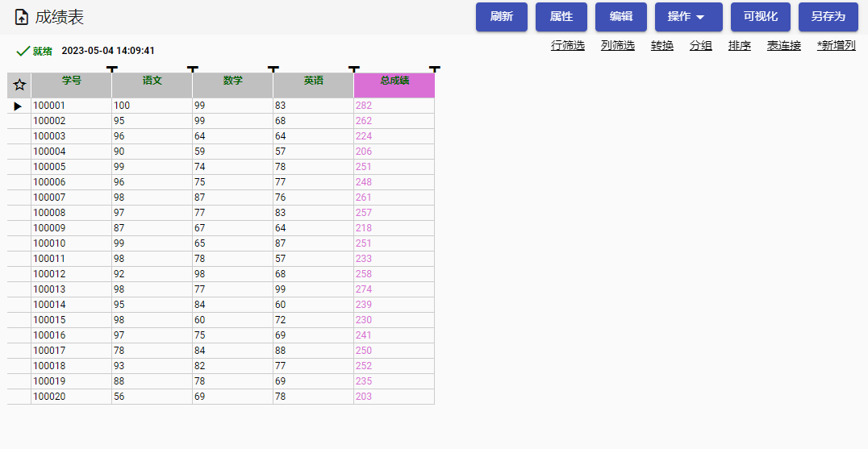
Task: Select the 分组 grouping link
Action: point(700,46)
